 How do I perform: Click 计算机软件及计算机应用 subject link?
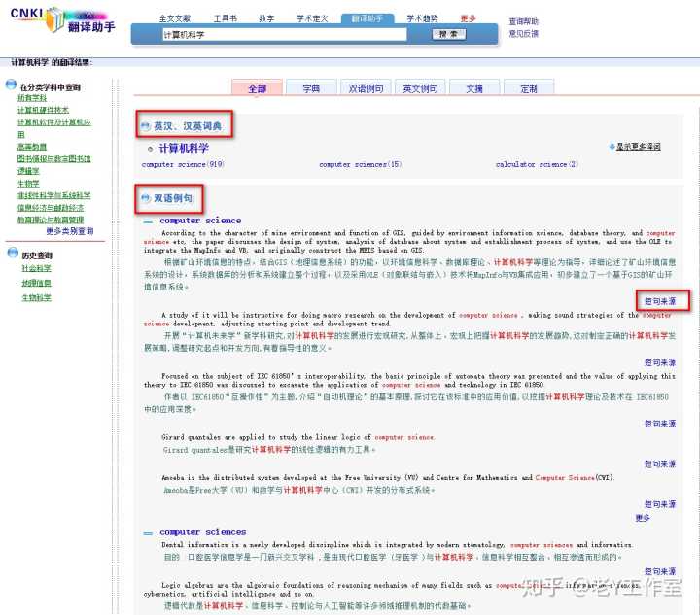[54, 128]
